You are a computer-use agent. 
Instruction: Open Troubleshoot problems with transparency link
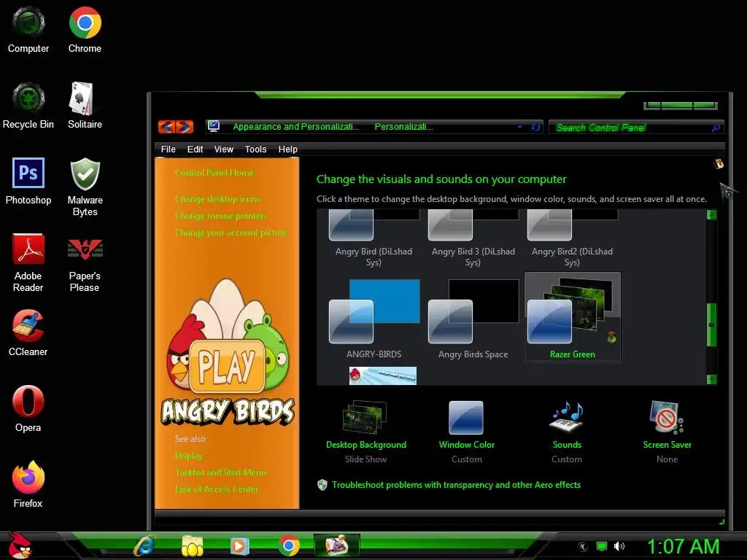coord(457,485)
